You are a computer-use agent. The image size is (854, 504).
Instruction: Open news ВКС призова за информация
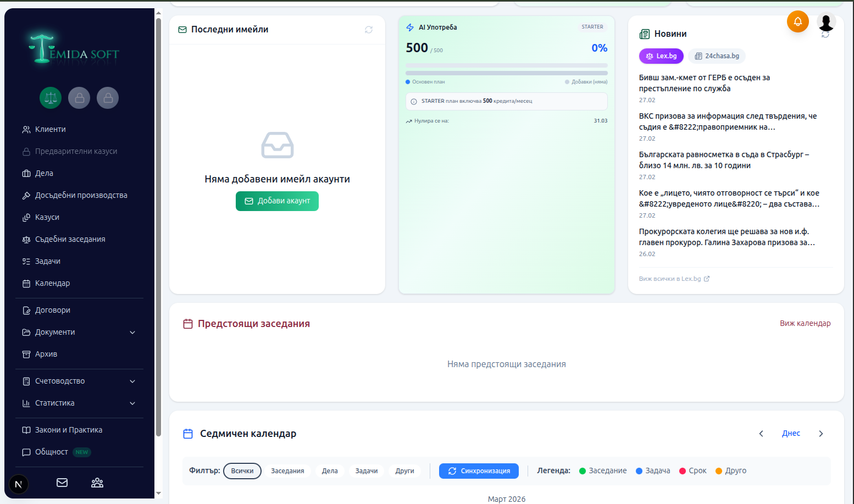coord(728,121)
